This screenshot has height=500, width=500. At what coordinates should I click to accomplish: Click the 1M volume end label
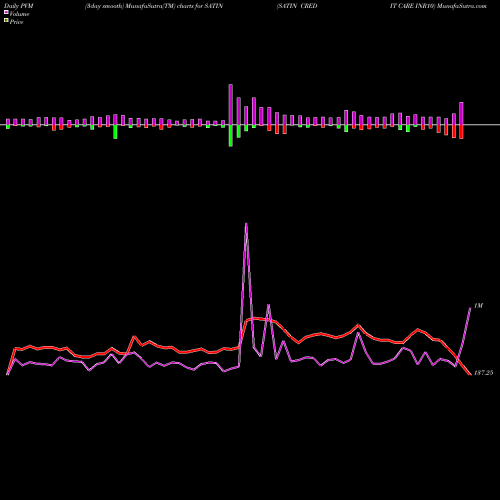[x=478, y=306]
